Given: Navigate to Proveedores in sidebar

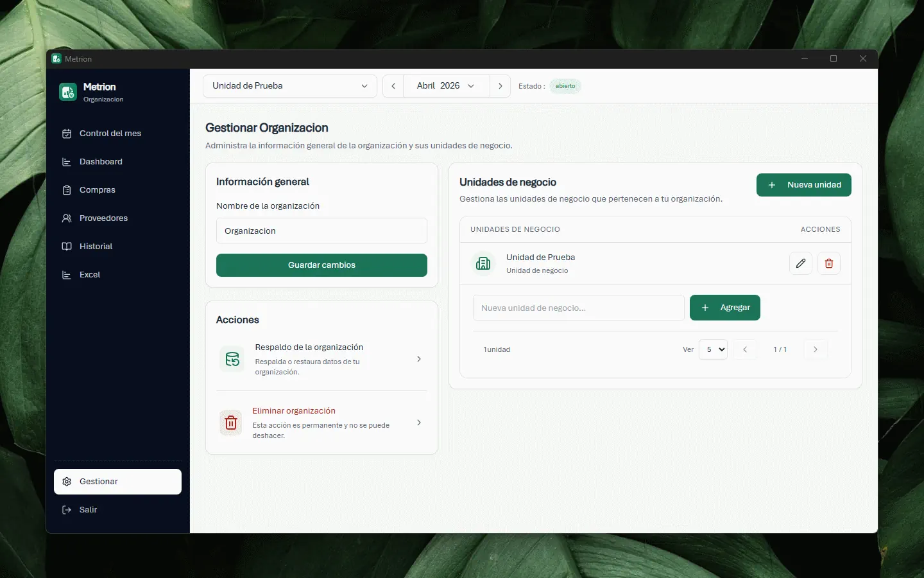Looking at the screenshot, I should point(117,218).
